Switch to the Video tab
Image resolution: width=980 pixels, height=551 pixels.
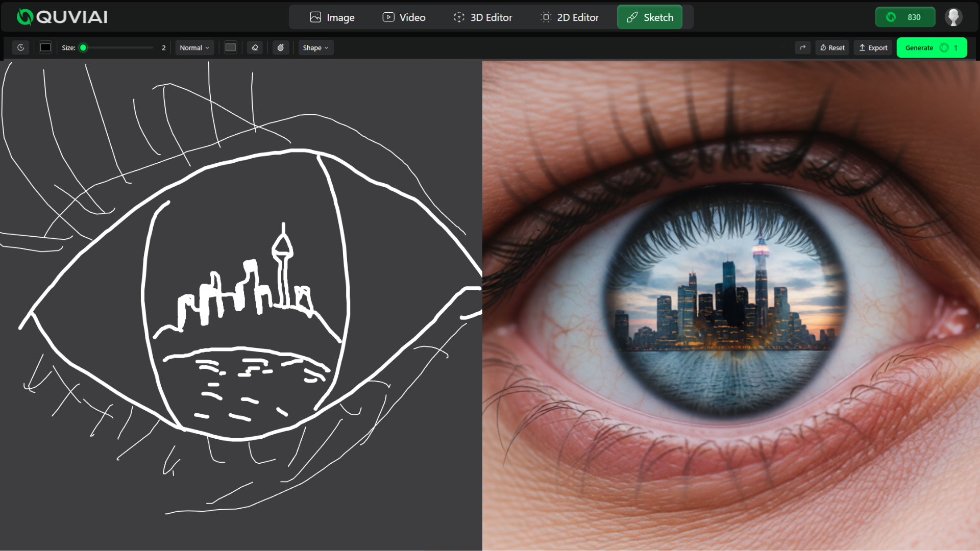coord(404,17)
